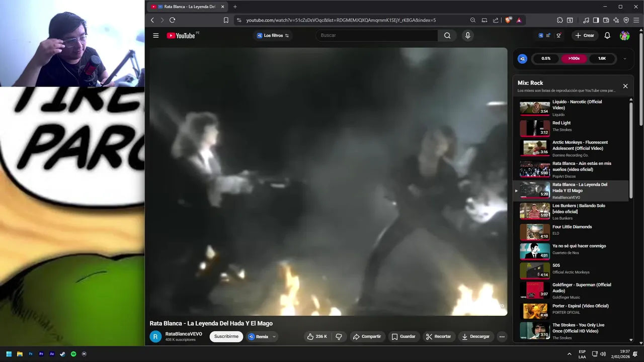Save the video with Guardar
Screen dimensions: 644x362
click(404, 336)
